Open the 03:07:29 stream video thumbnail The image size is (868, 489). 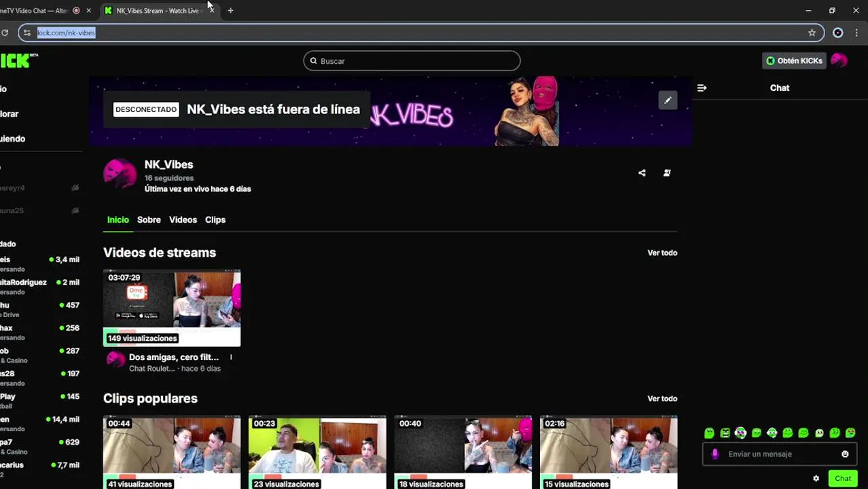[x=172, y=308]
